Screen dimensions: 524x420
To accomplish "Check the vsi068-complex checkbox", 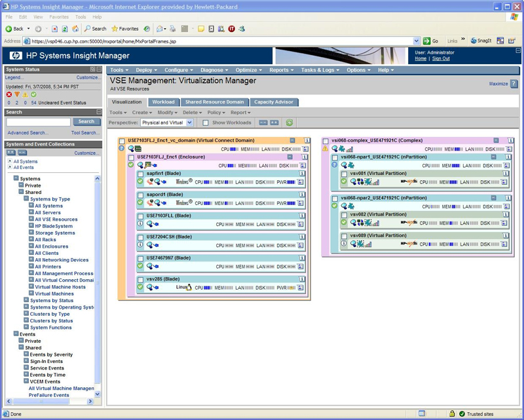I will point(326,141).
